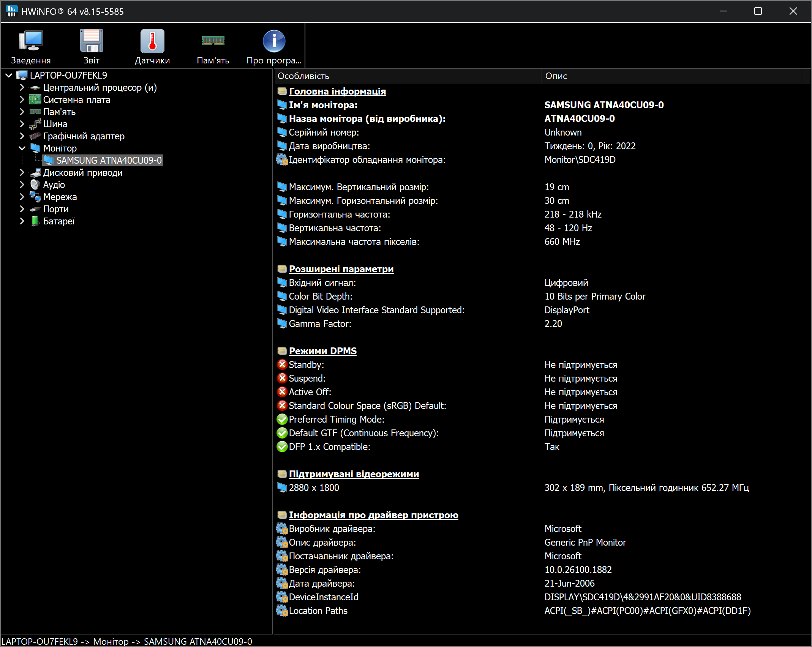
Task: Click the Системна плата motherboard icon
Action: [35, 100]
